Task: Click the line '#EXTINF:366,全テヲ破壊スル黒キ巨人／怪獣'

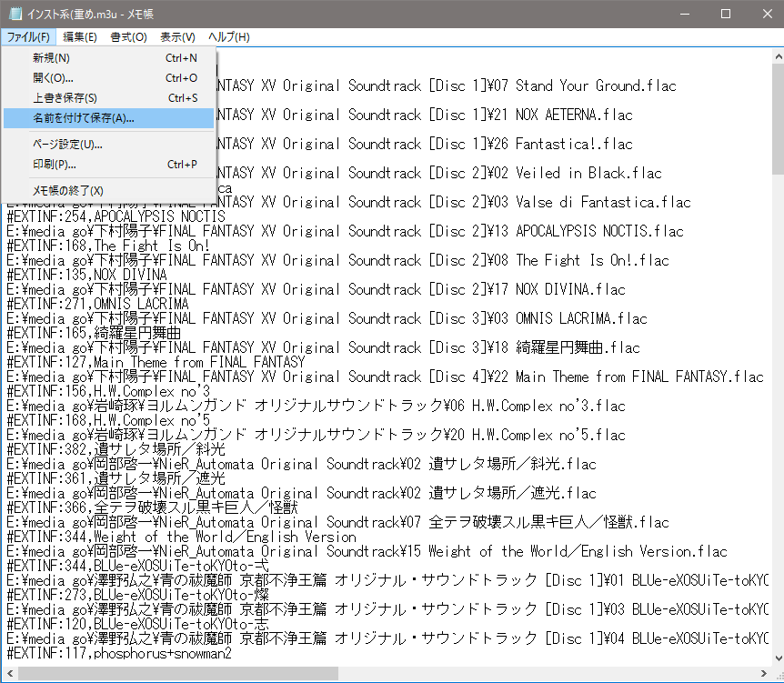Action: (152, 507)
